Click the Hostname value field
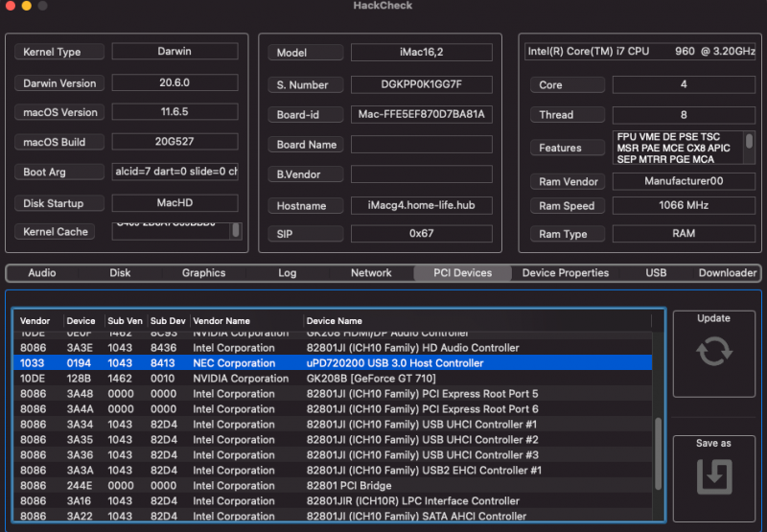The width and height of the screenshot is (767, 532). [421, 205]
